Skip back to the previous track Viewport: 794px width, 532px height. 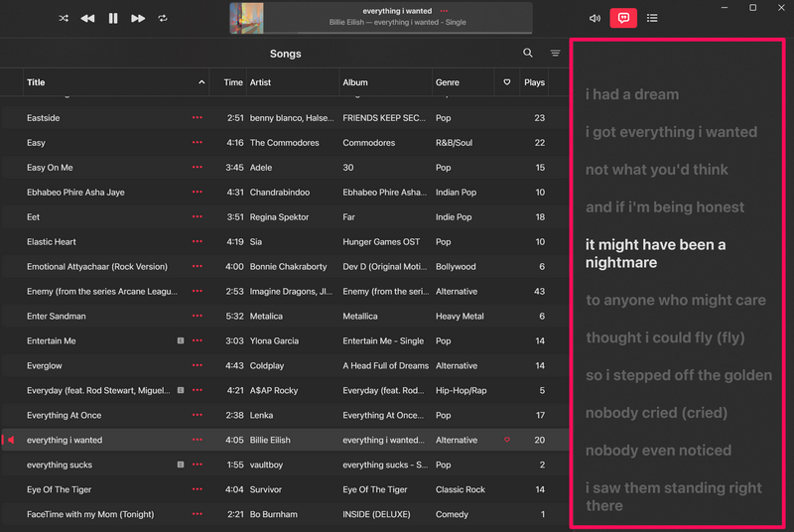click(x=88, y=18)
